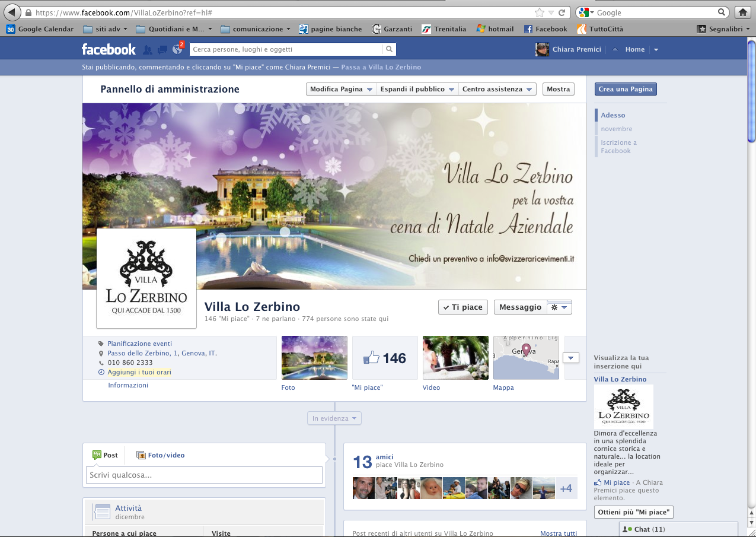Jump to novembre in the timeline
This screenshot has height=537, width=756.
click(x=617, y=129)
